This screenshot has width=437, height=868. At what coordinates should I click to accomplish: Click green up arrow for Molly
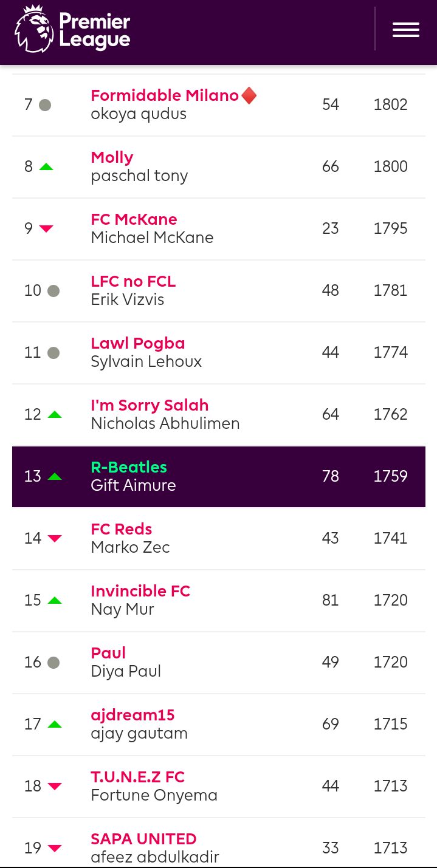coord(46,166)
